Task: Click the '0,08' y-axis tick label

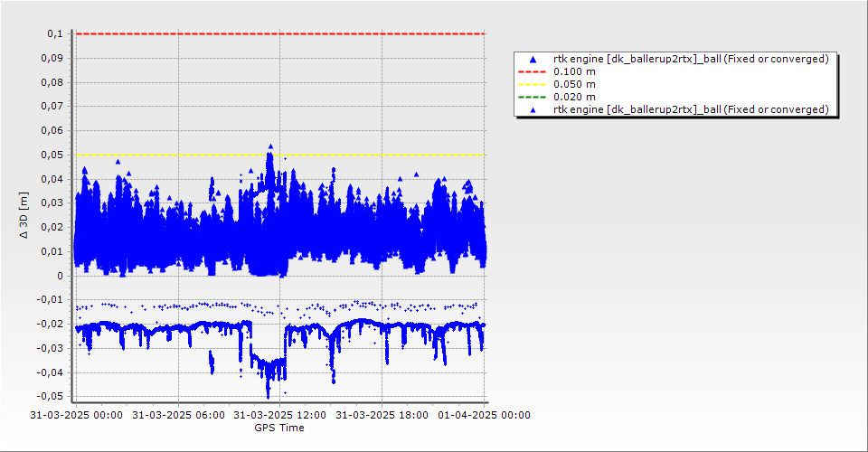Action: [x=52, y=82]
